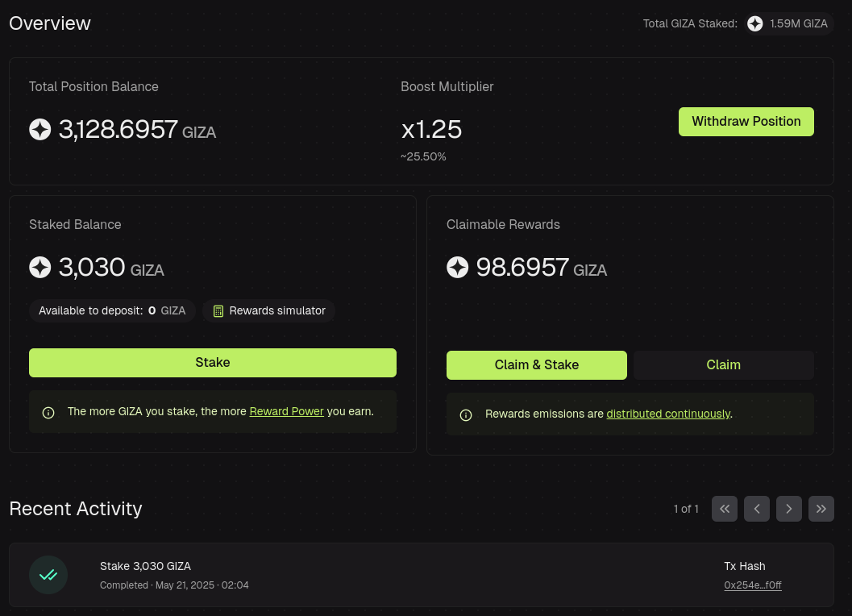
Task: Click the GIZA icon beside Staked Balance 3,030
Action: (x=39, y=267)
